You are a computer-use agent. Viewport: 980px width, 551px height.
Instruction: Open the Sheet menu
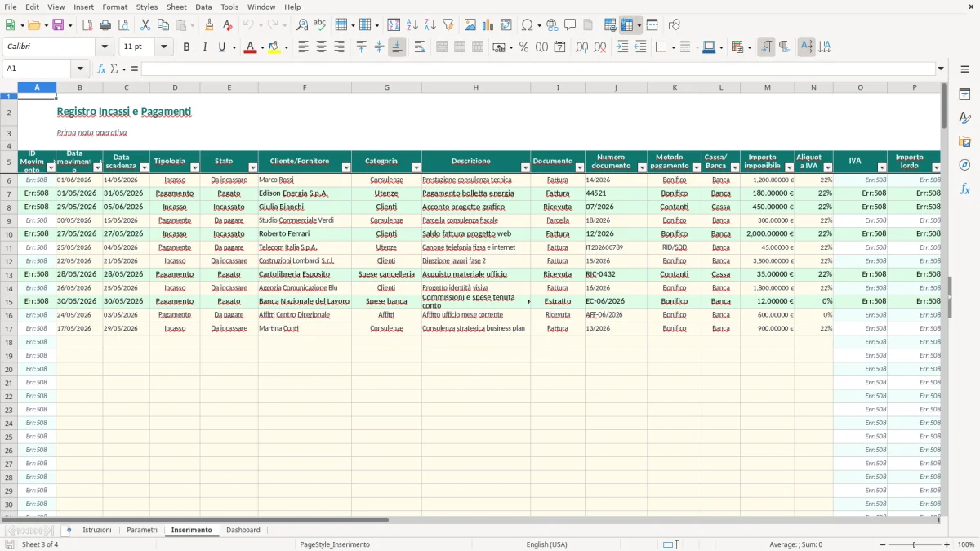click(176, 7)
